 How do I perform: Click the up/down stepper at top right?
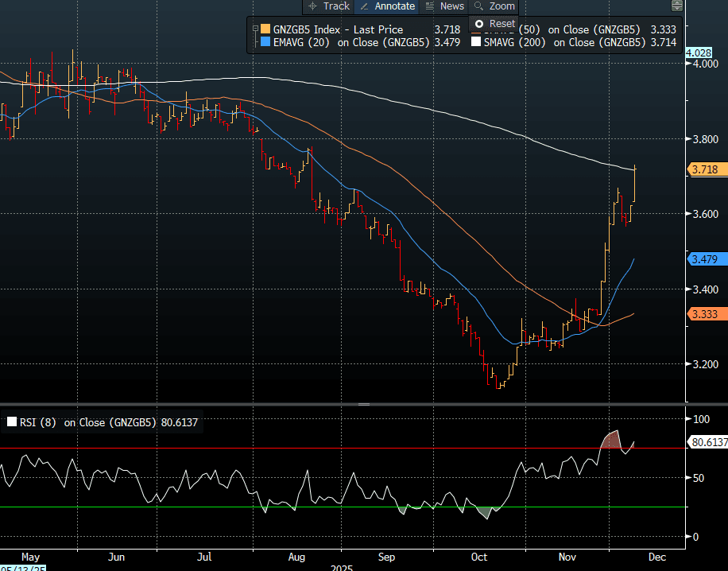click(676, 6)
